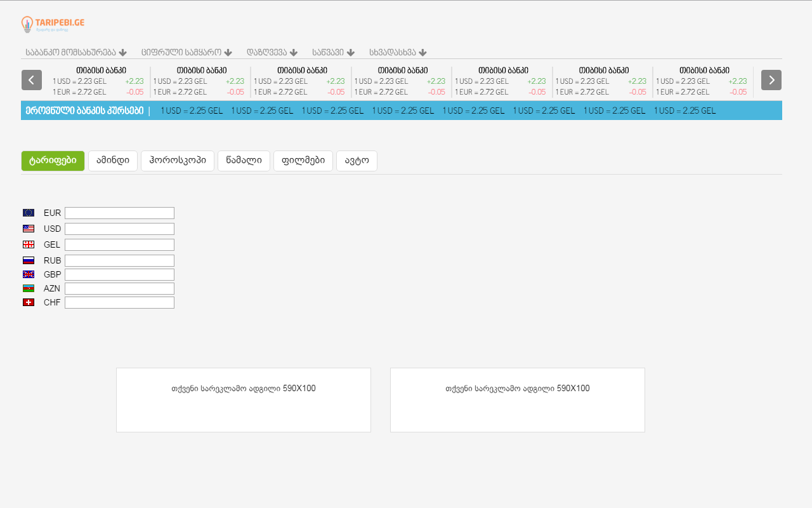Screen dimensions: 812x508
Task: Click the Georgian flag icon
Action: pyautogui.click(x=29, y=244)
